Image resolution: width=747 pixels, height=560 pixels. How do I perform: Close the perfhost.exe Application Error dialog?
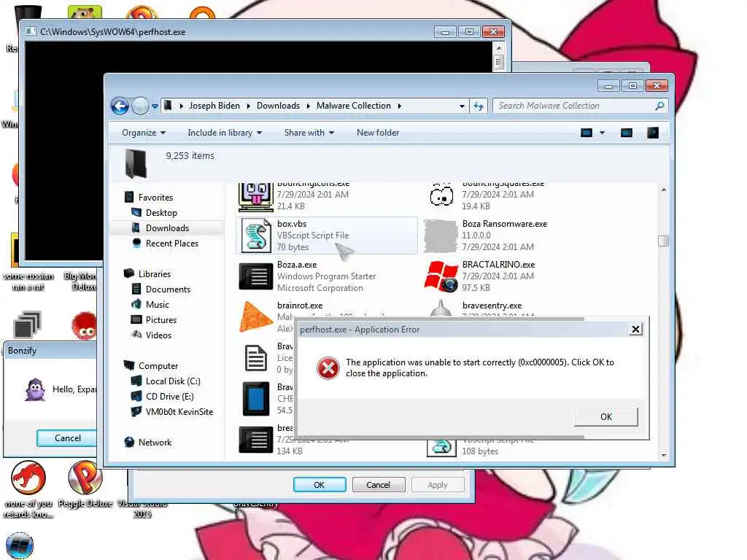[x=635, y=330]
